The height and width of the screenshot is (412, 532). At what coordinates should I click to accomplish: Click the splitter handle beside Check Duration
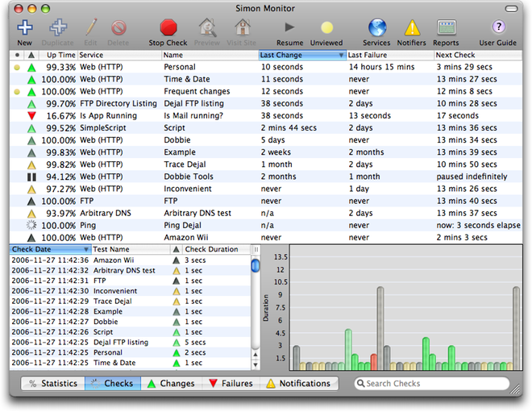pos(256,249)
